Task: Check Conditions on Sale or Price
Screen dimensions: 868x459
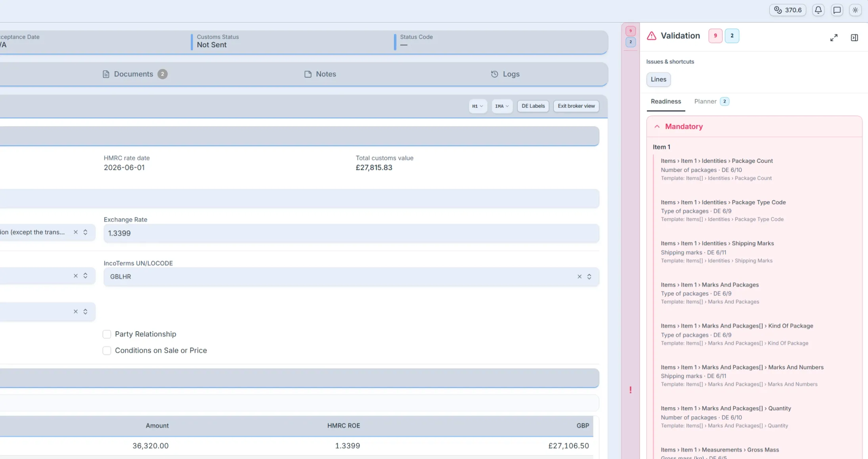Action: pyautogui.click(x=107, y=350)
